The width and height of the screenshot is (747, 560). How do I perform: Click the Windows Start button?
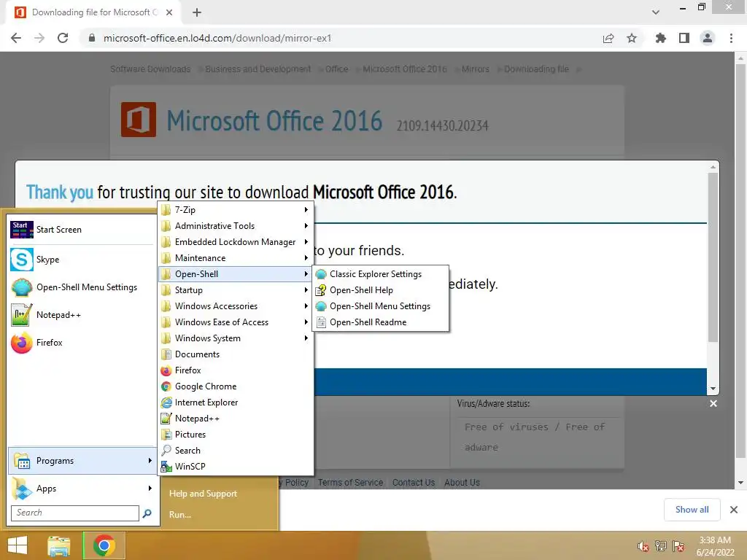click(x=18, y=545)
